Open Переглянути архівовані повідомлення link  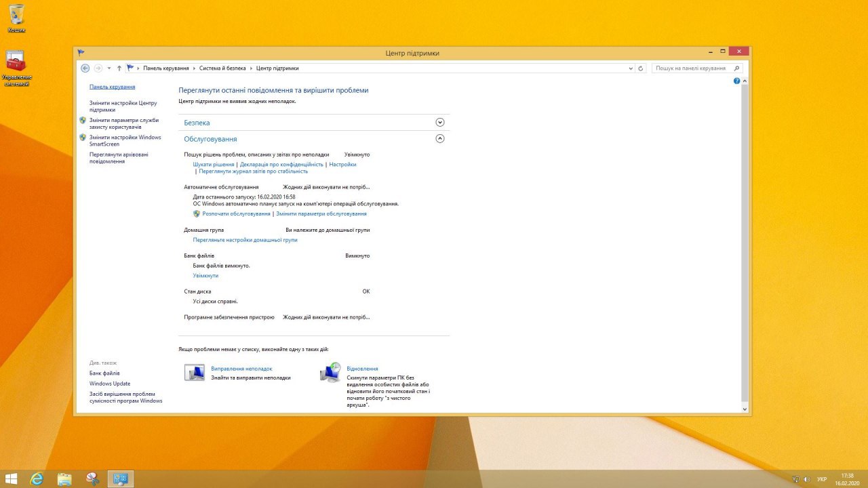(119, 158)
